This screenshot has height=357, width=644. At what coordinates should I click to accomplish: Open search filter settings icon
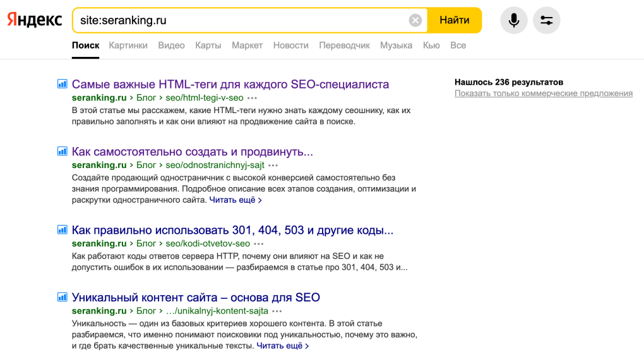pos(546,20)
